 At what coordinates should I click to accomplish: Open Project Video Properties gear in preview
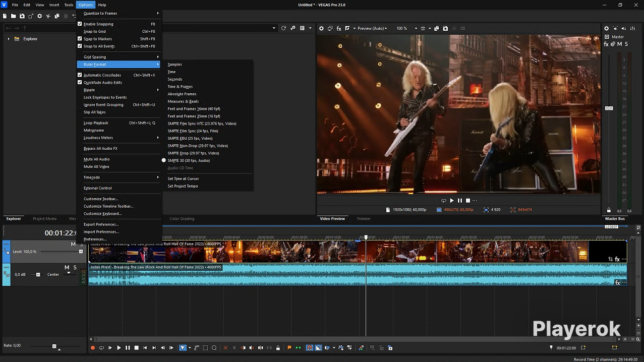(321, 29)
